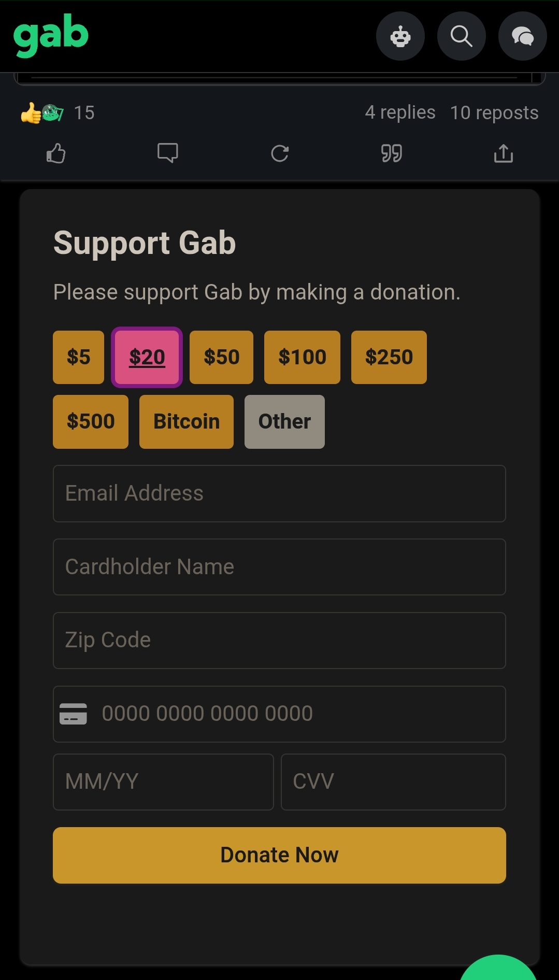Quote the post with quotation icon
Screen dimensions: 559x980
tap(392, 153)
